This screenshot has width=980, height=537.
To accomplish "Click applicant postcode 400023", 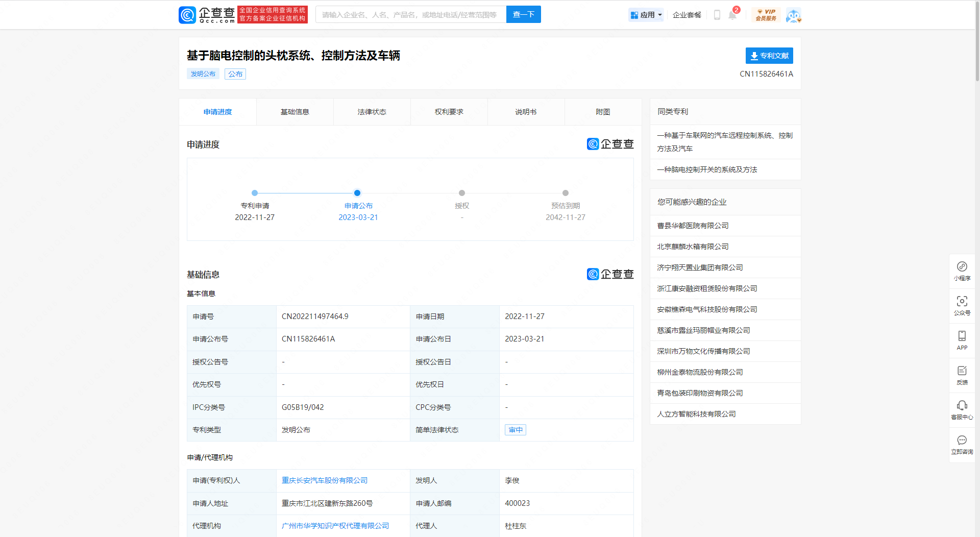I will 517,503.
